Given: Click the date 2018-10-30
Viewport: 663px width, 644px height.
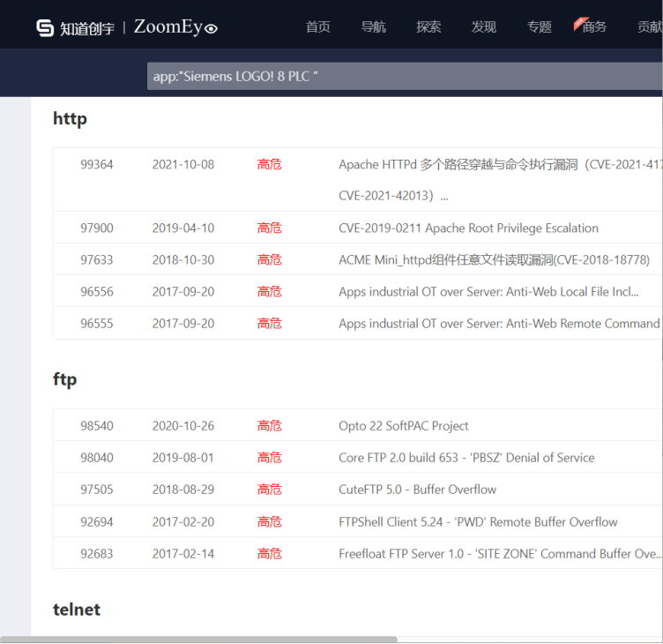Looking at the screenshot, I should click(183, 259).
